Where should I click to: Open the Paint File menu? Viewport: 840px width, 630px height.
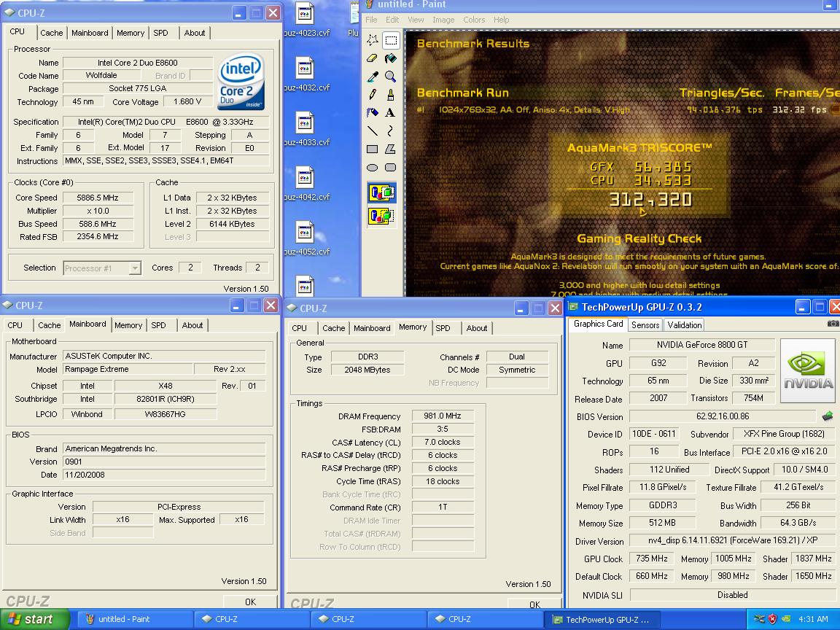tap(371, 20)
